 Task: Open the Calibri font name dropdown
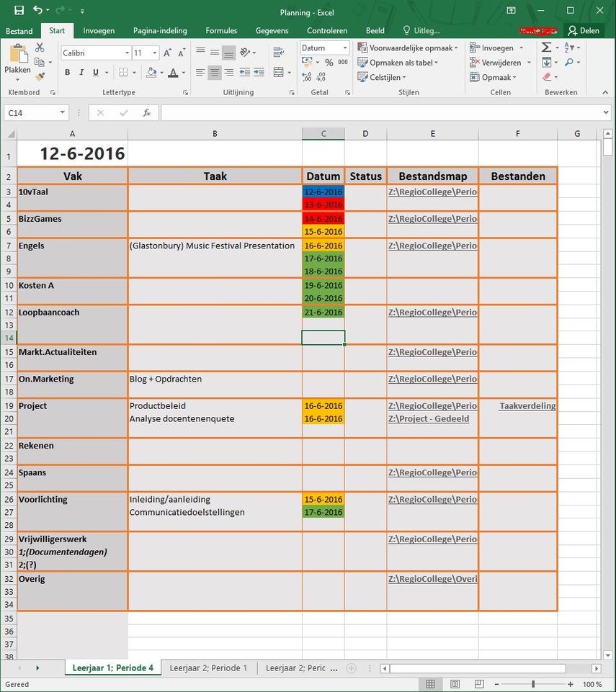pos(128,53)
